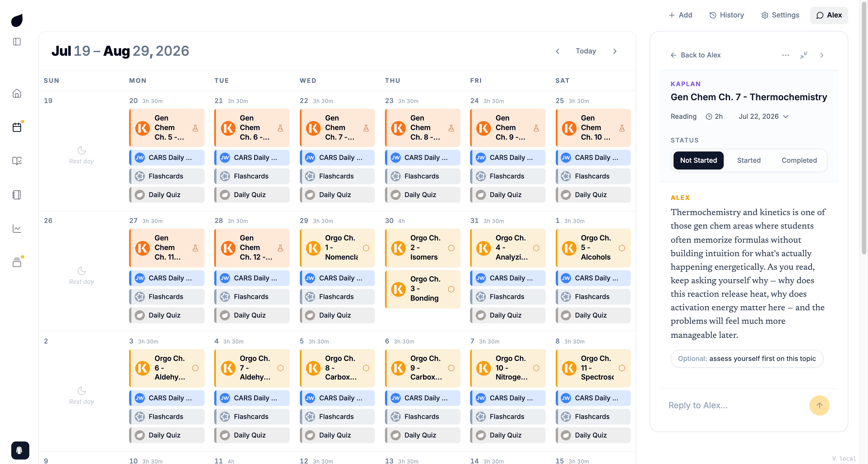Click hexagon icon on Orgo Ch. 11 Spectroscopy card
Image resolution: width=868 pixels, height=464 pixels.
point(622,368)
